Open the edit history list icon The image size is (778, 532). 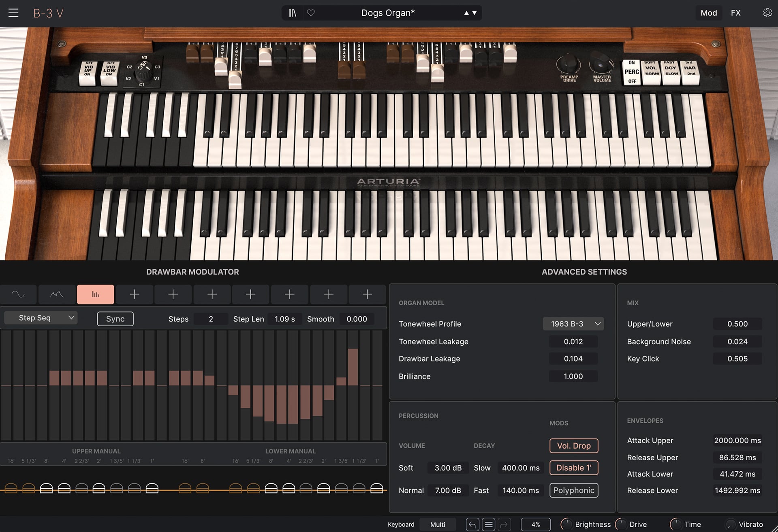pyautogui.click(x=489, y=525)
